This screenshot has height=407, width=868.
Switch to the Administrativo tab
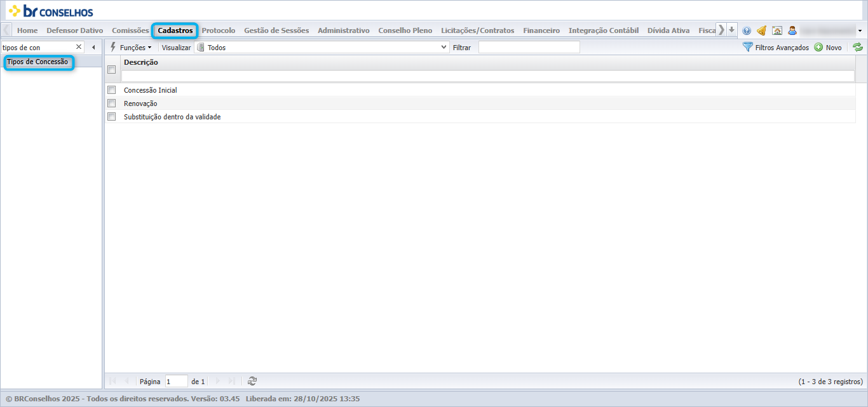click(344, 30)
